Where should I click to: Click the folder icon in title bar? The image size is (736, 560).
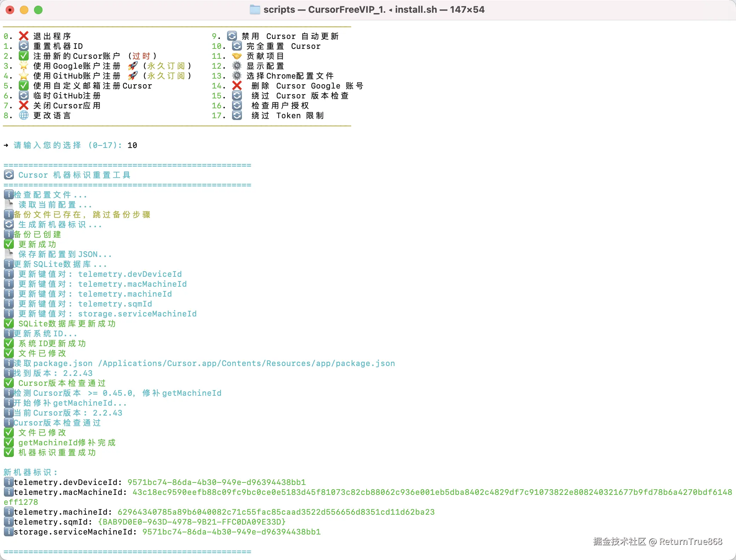tap(255, 10)
